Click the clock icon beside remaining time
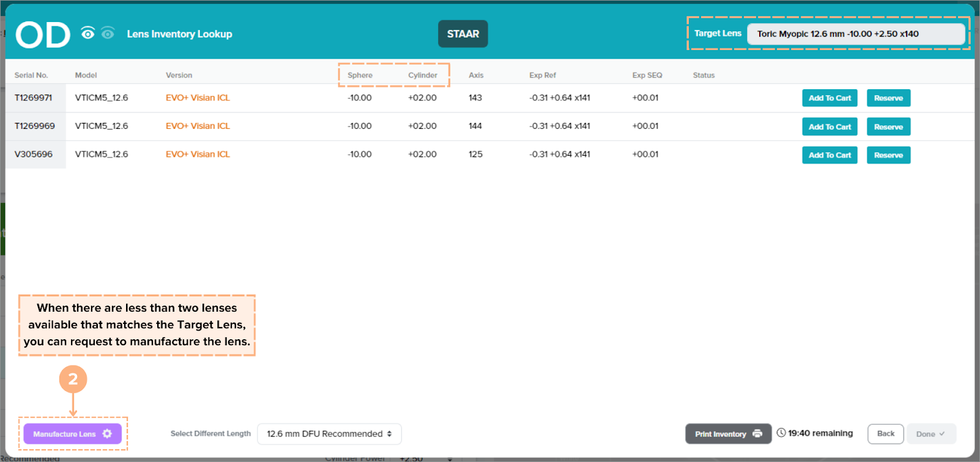The width and height of the screenshot is (980, 462). pyautogui.click(x=781, y=433)
